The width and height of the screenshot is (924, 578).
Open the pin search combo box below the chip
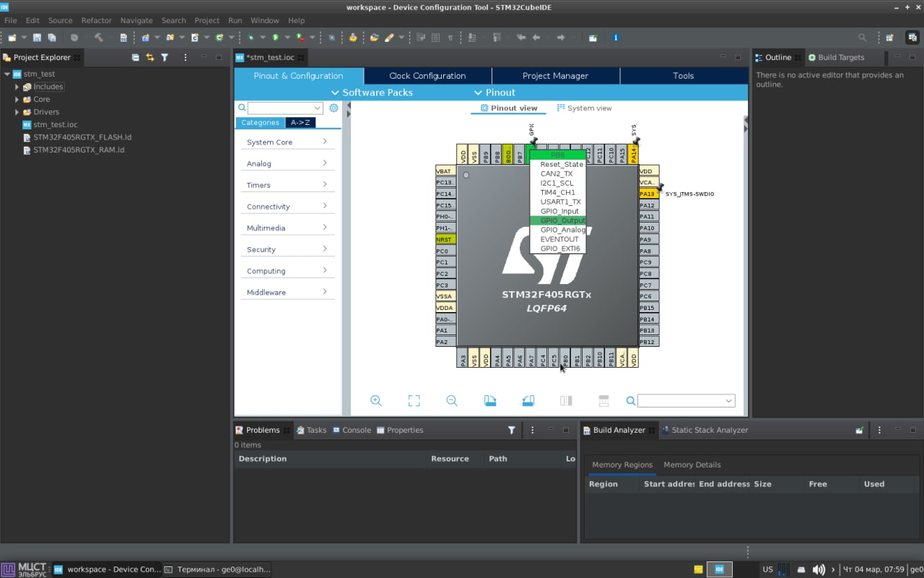point(686,400)
